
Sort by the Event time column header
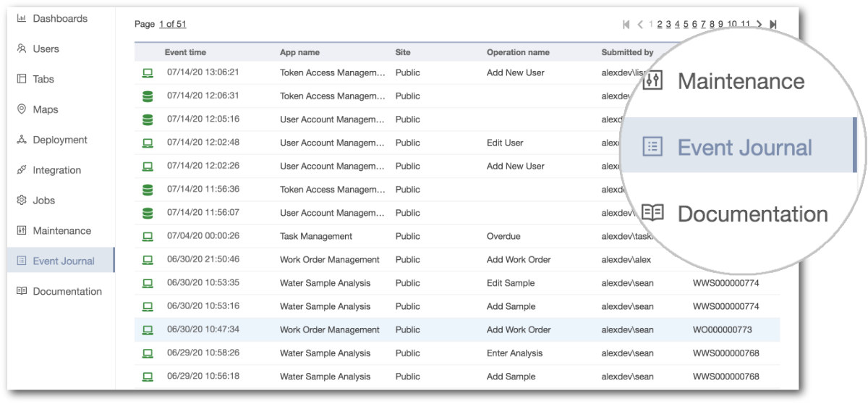(185, 52)
